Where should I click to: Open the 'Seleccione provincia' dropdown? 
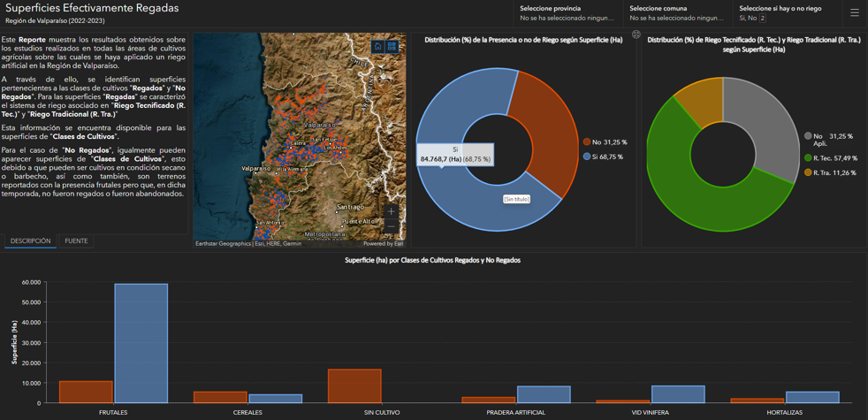tap(566, 13)
